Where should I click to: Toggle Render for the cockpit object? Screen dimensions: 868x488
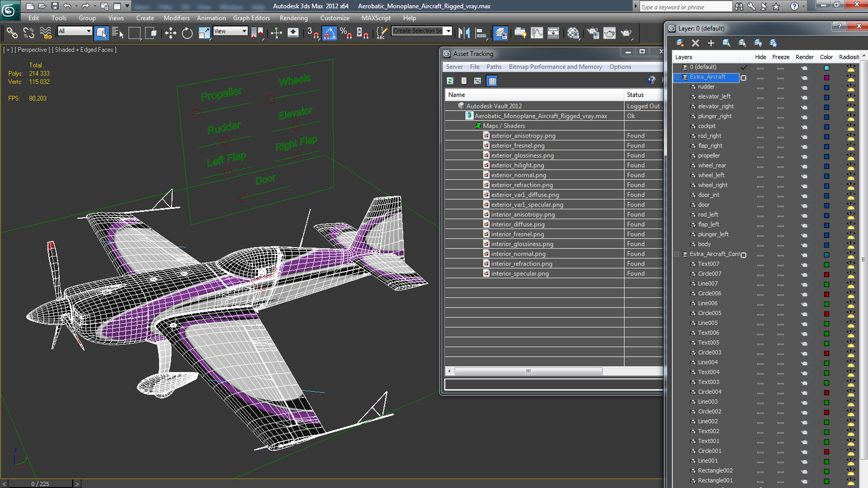click(804, 127)
